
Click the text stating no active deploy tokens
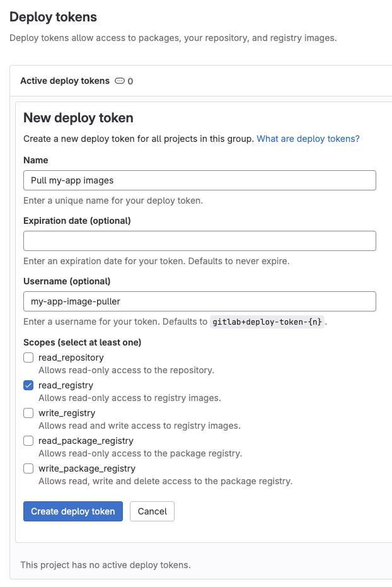(x=106, y=564)
